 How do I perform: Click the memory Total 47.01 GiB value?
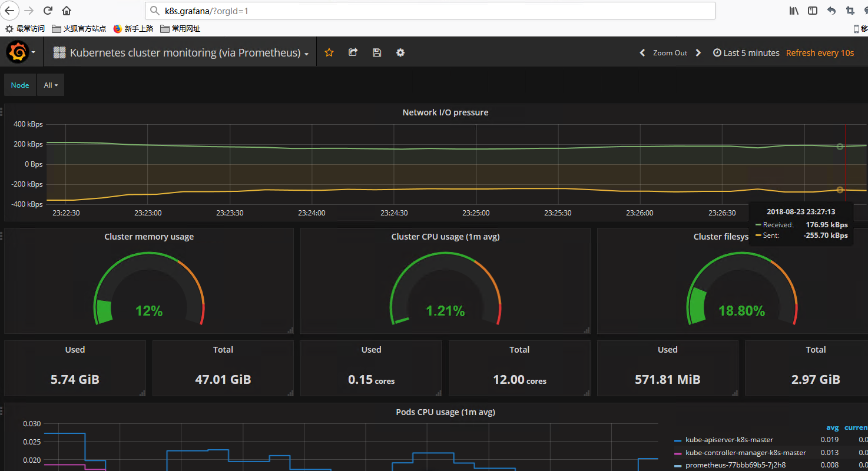point(223,380)
